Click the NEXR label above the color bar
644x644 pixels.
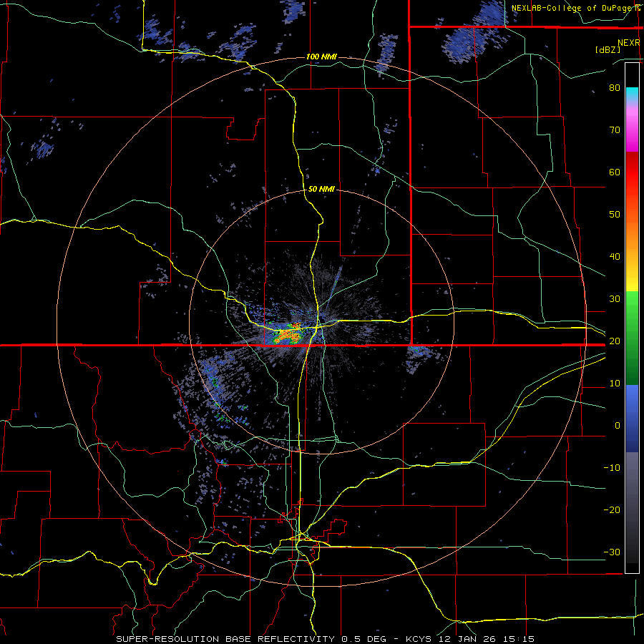[x=629, y=43]
